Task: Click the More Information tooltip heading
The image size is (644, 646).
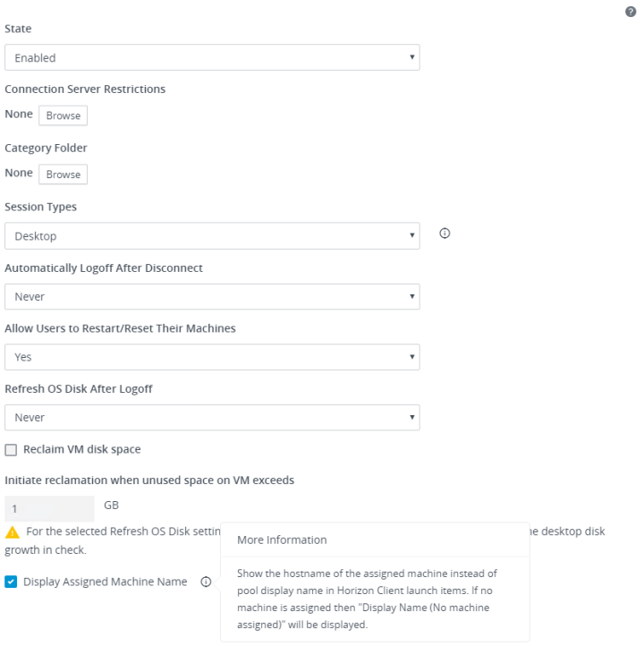Action: (x=282, y=540)
